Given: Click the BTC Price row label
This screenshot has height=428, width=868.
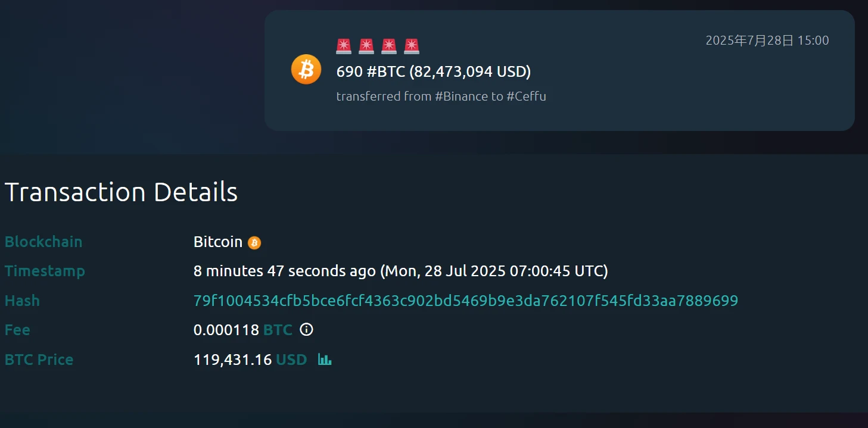Looking at the screenshot, I should pyautogui.click(x=39, y=359).
